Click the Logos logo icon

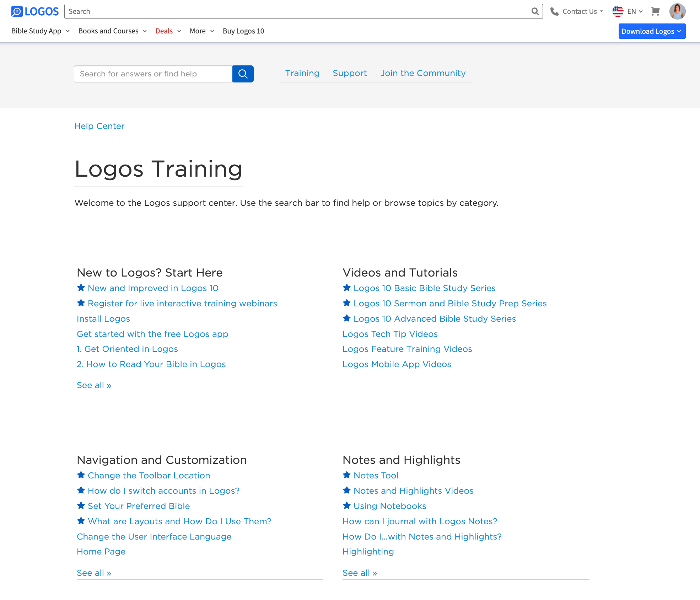coord(17,11)
